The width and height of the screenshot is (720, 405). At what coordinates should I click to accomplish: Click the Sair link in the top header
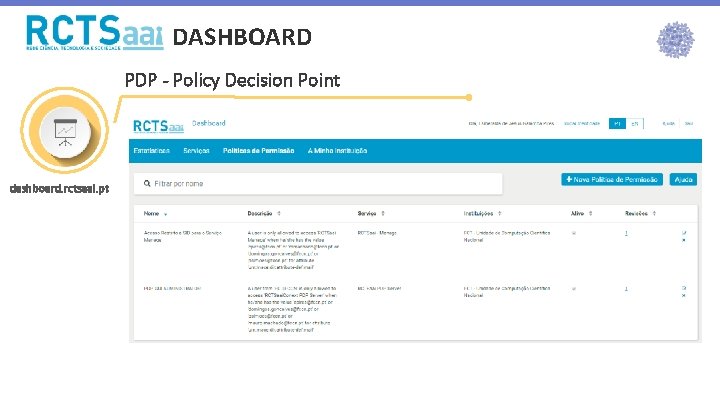[x=689, y=124]
